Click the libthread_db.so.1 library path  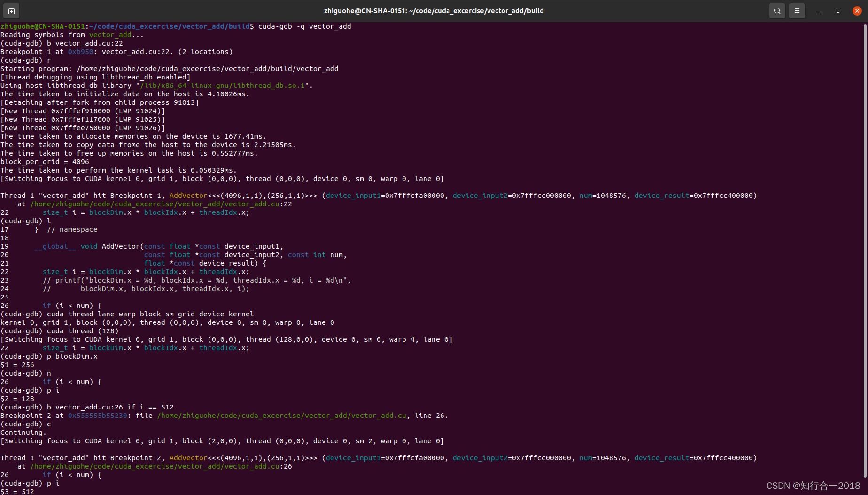(223, 86)
